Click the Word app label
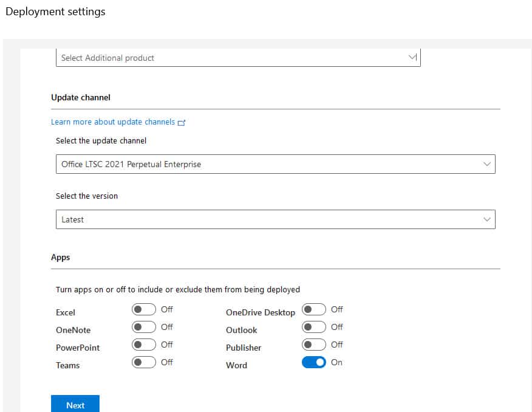Image resolution: width=532 pixels, height=412 pixels. pos(237,365)
